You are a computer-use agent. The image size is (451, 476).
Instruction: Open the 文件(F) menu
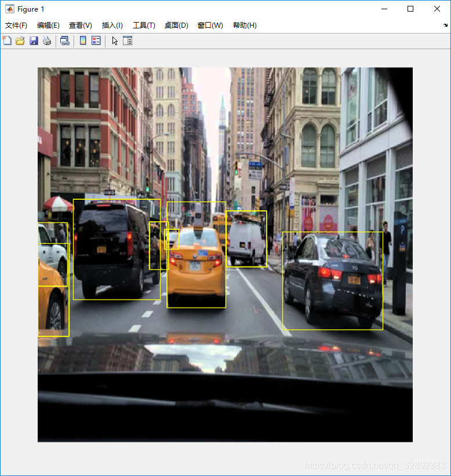[16, 25]
